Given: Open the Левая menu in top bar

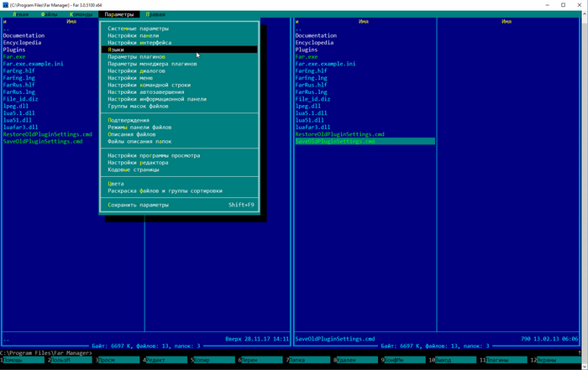Looking at the screenshot, I should pos(20,14).
